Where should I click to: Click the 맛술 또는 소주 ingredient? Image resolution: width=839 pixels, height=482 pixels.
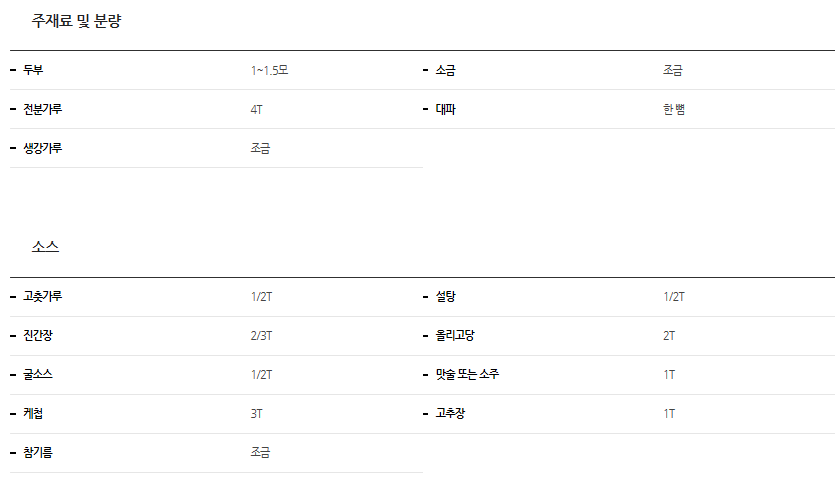[x=467, y=375]
